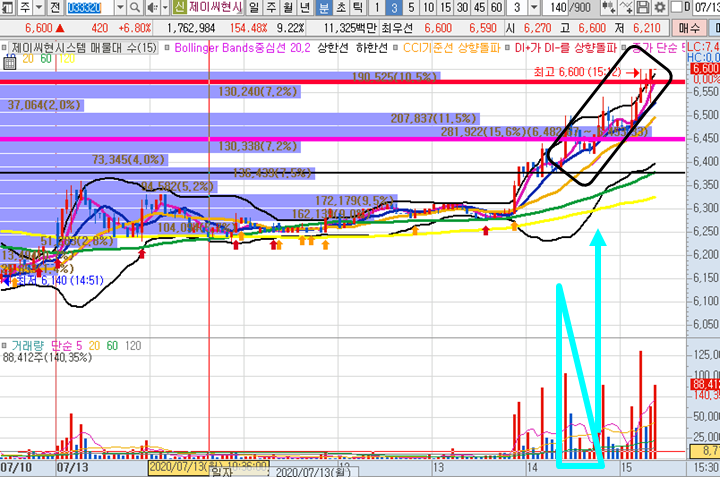Click the green 신 badge icon
The width and height of the screenshot is (720, 477).
click(180, 7)
